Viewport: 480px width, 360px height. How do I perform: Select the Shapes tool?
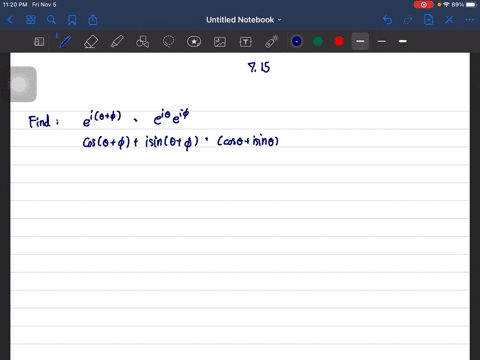coord(142,42)
